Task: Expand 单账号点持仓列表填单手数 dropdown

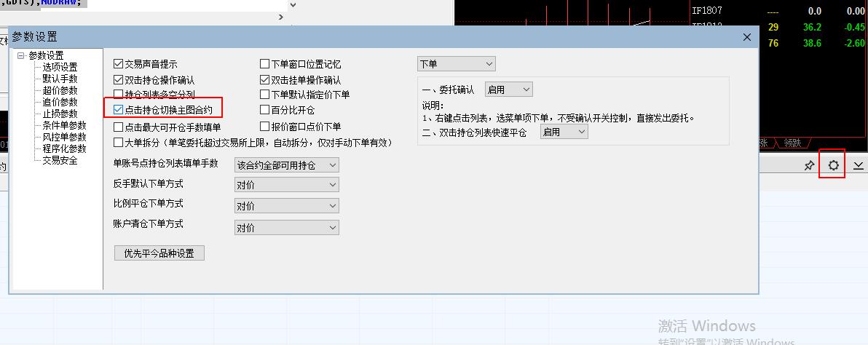Action: (x=286, y=165)
